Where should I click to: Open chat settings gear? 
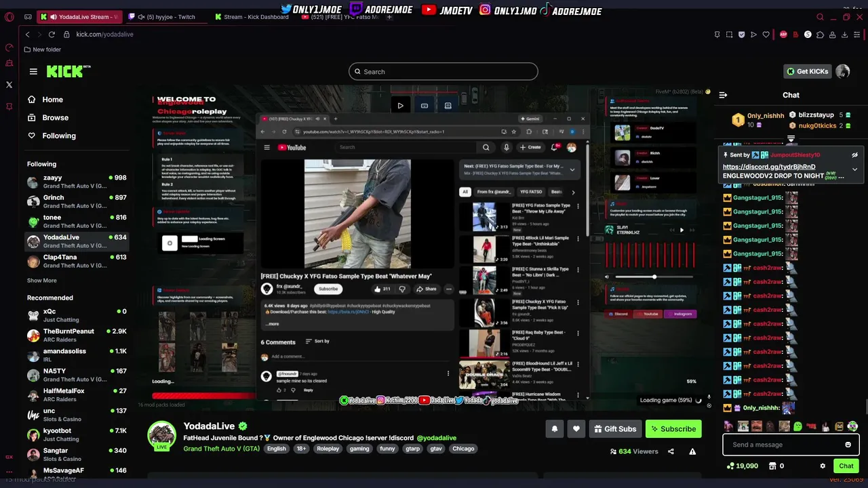click(823, 466)
